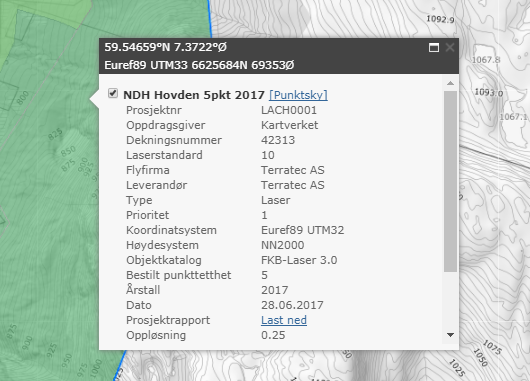Click the Terratec AS Flyfirma value
This screenshot has width=530, height=381.
point(293,170)
